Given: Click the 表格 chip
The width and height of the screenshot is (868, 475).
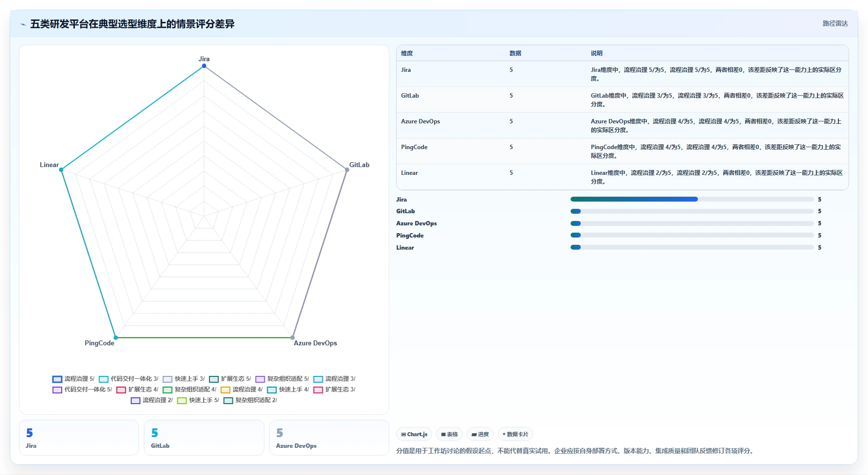Looking at the screenshot, I should tap(449, 434).
